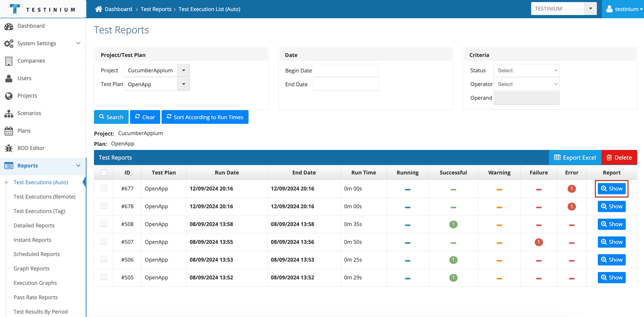Screen dimensions: 644x317
Task: Click the Testinium logo
Action: point(43,9)
